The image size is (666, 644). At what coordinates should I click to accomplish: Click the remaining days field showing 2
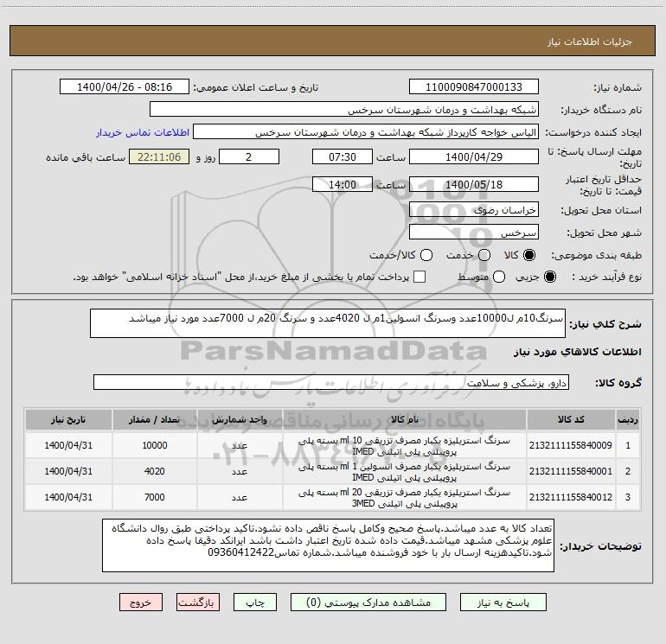tap(249, 156)
